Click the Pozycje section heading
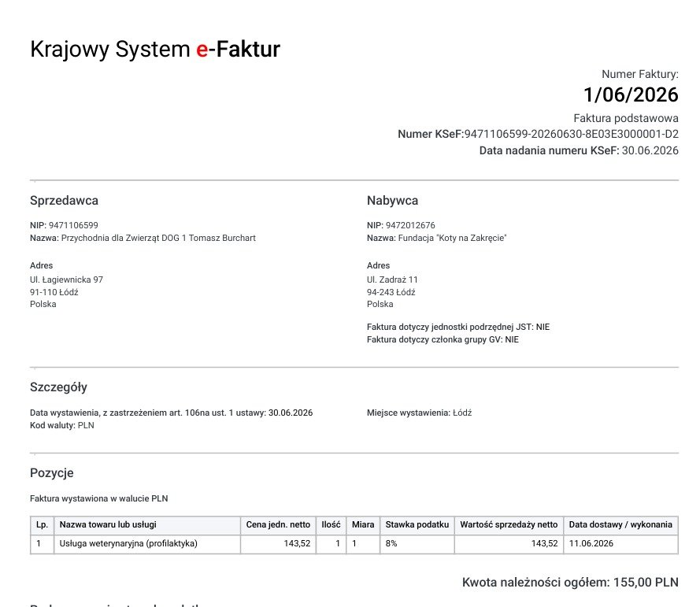The image size is (700, 607). [52, 473]
